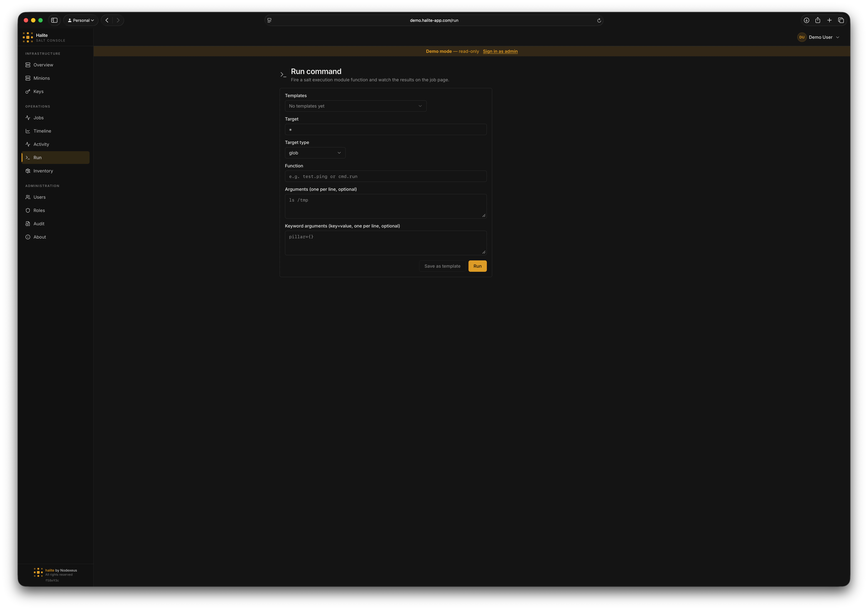Reload the page with refresh icon
Screen dimensions: 868x610
(x=599, y=20)
